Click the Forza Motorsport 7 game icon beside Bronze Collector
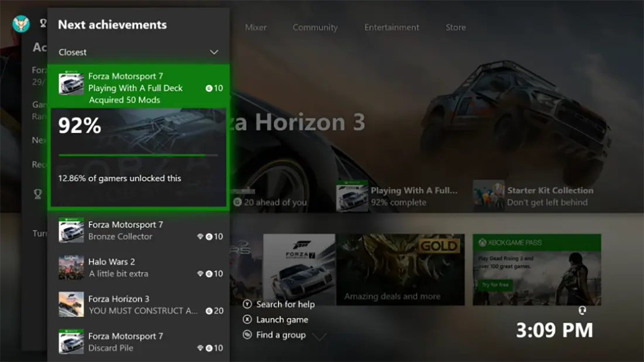The width and height of the screenshot is (644, 362). (x=71, y=230)
